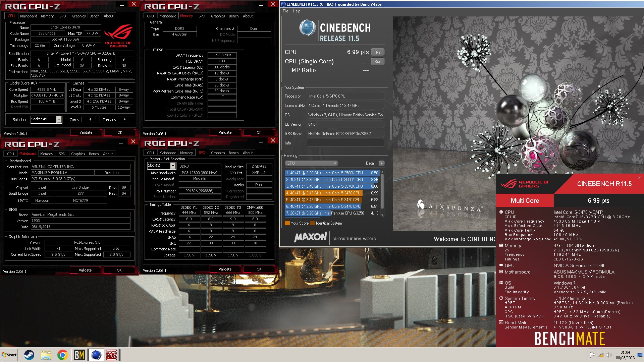Click the taskbar clock showing 01:04
This screenshot has width=644, height=362.
625,352
